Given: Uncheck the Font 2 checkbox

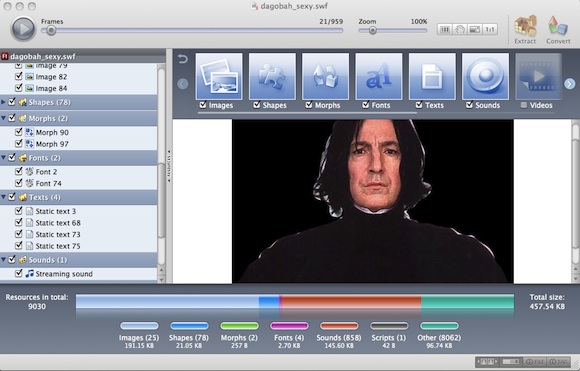Looking at the screenshot, I should [18, 171].
